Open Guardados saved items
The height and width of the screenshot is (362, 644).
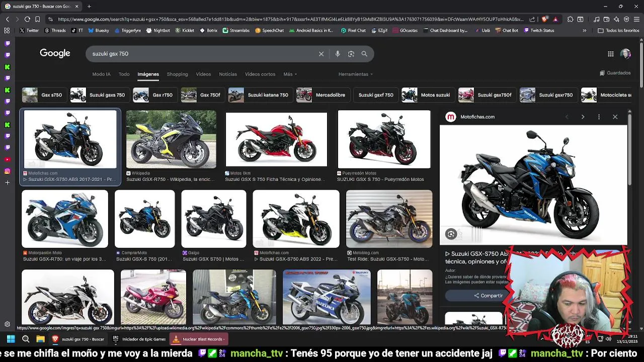pos(615,73)
